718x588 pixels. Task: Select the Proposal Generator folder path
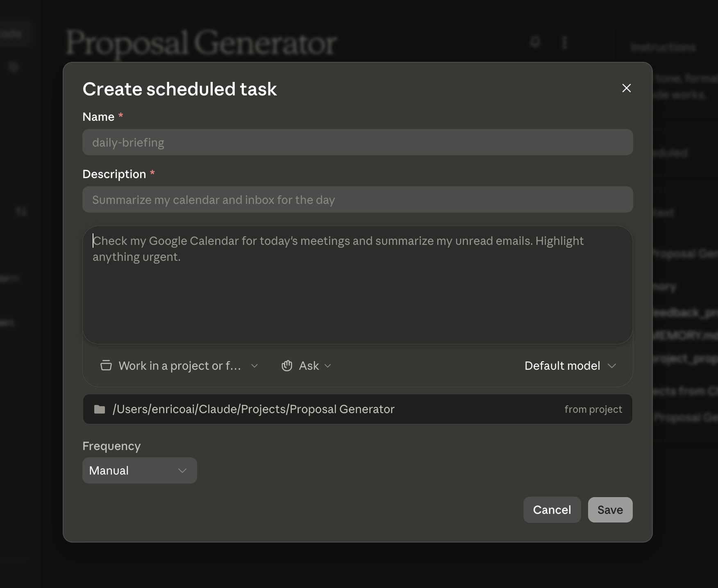click(x=253, y=409)
